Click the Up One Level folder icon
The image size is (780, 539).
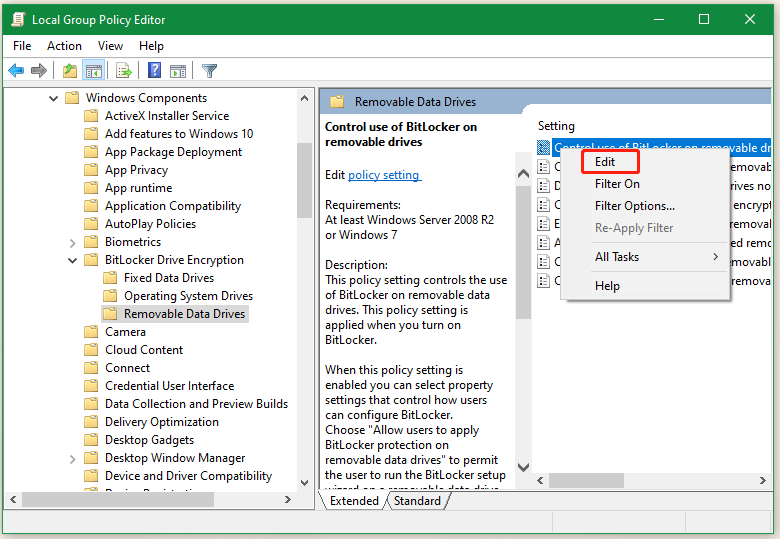pyautogui.click(x=70, y=71)
